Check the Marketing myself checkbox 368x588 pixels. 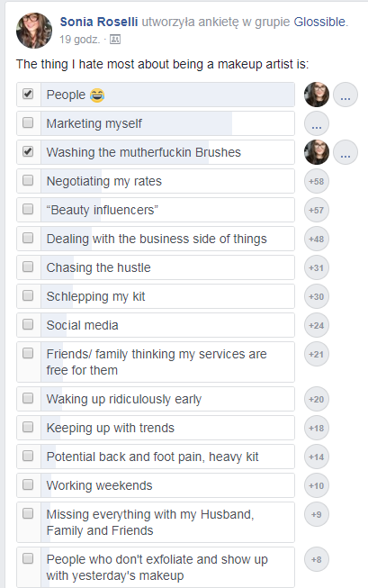[x=28, y=122]
